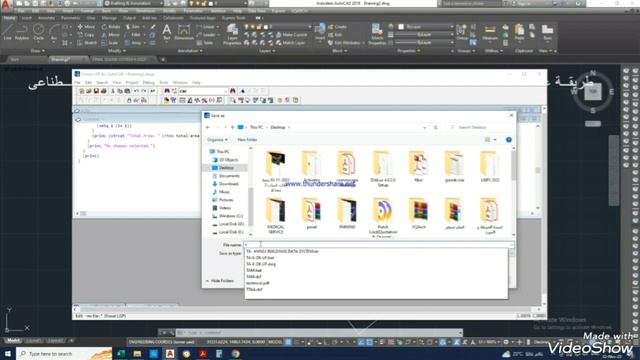Click the Paste clipboard icon
The image size is (640, 360).
pos(519,32)
